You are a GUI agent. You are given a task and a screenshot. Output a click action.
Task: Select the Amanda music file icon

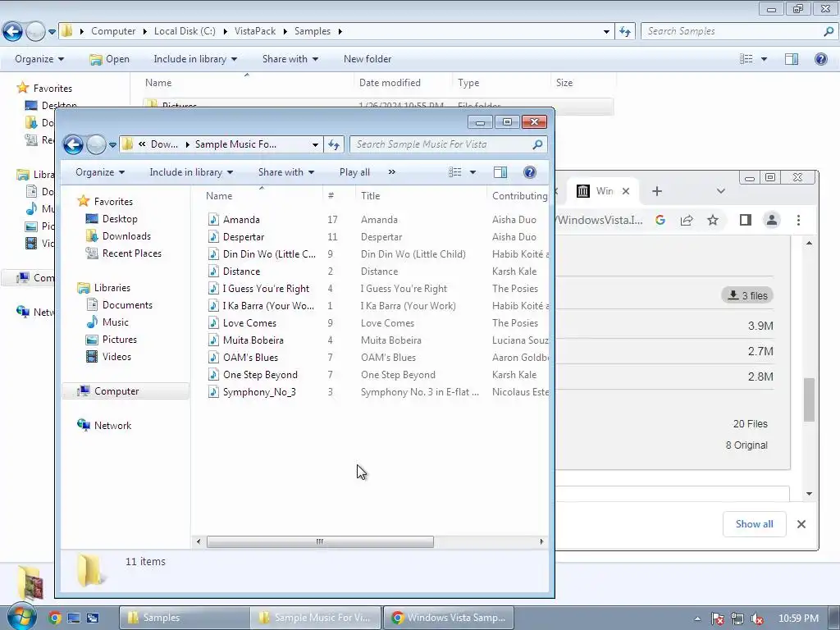pos(213,219)
